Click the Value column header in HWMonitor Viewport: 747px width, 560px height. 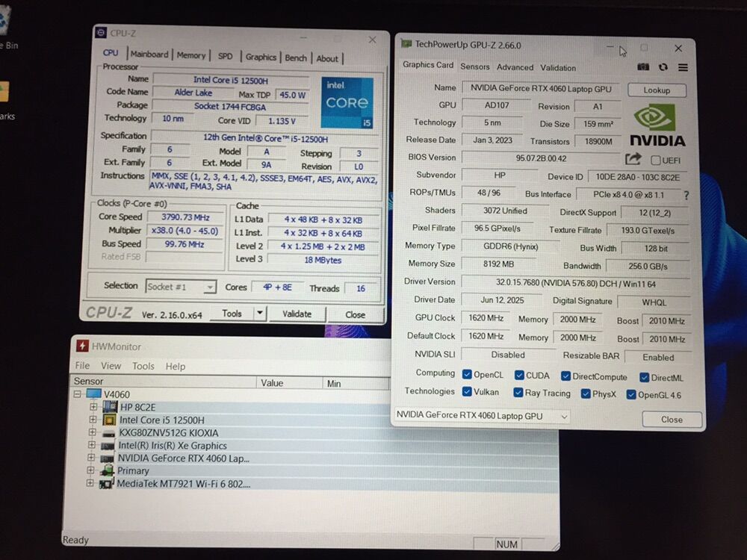pos(272,383)
